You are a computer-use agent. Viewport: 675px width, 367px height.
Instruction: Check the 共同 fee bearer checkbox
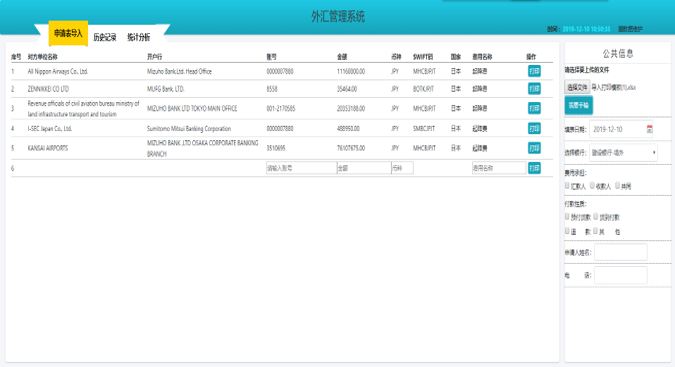[617, 185]
